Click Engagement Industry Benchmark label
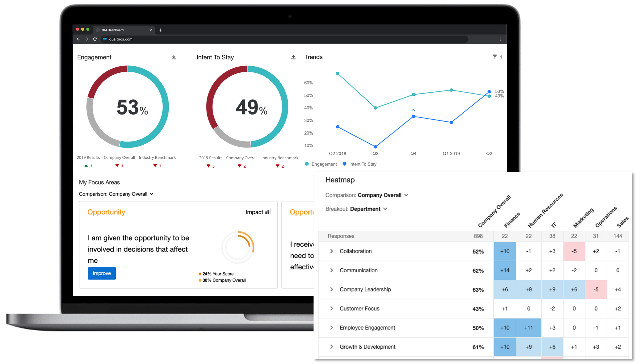The image size is (641, 364). pyautogui.click(x=157, y=157)
